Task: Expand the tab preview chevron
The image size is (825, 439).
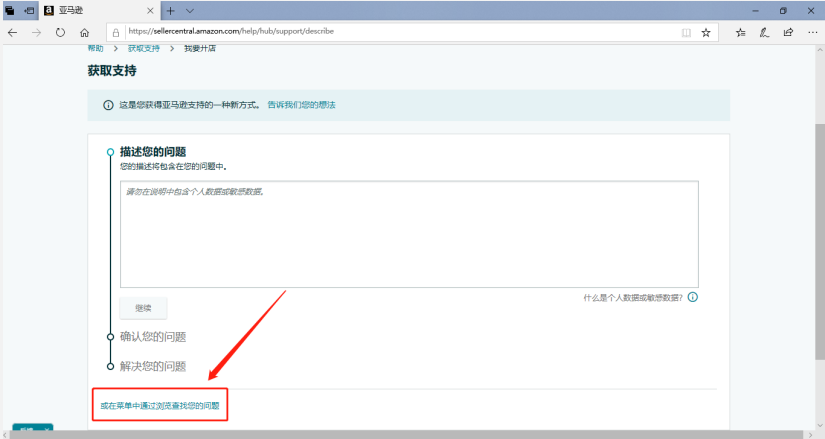Action: pos(190,11)
